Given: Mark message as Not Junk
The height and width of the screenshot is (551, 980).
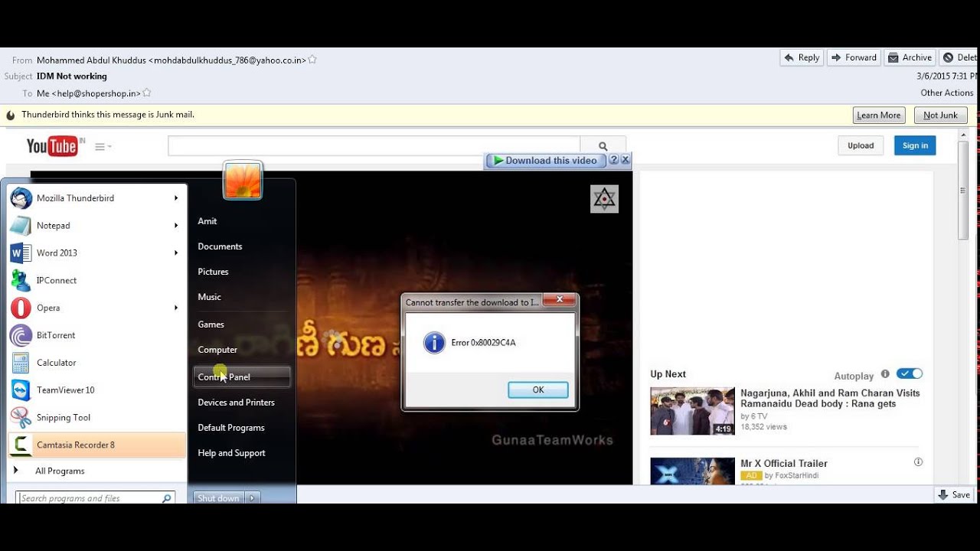Looking at the screenshot, I should (940, 116).
